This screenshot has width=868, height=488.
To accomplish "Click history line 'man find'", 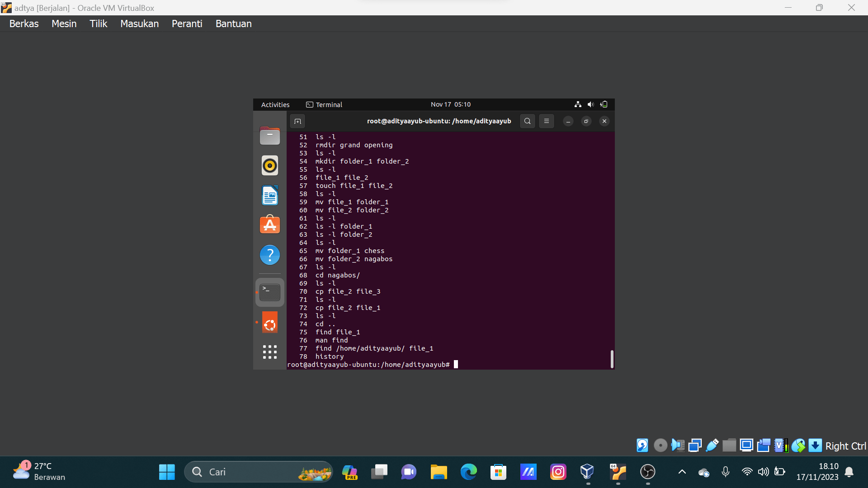I will click(x=332, y=340).
